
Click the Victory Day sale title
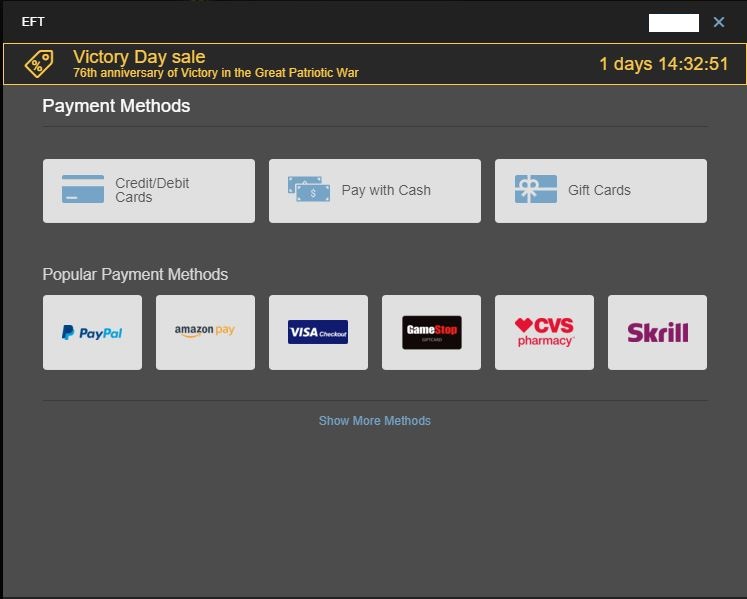tap(139, 57)
